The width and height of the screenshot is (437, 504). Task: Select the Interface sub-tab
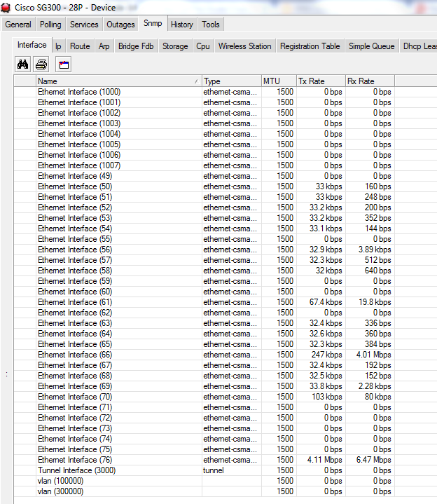pos(32,45)
